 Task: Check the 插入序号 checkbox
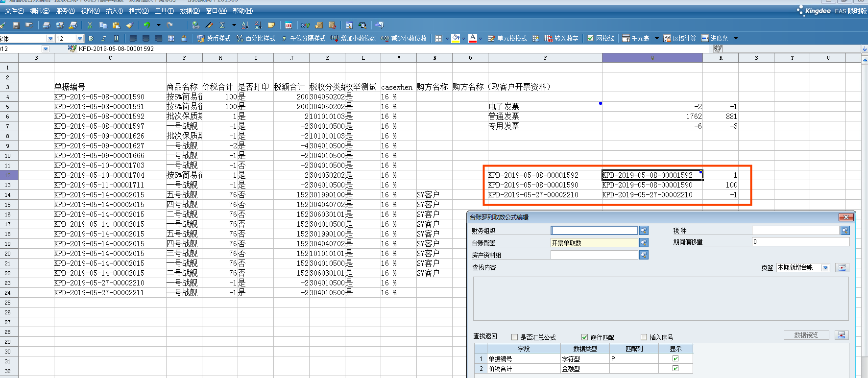click(644, 337)
